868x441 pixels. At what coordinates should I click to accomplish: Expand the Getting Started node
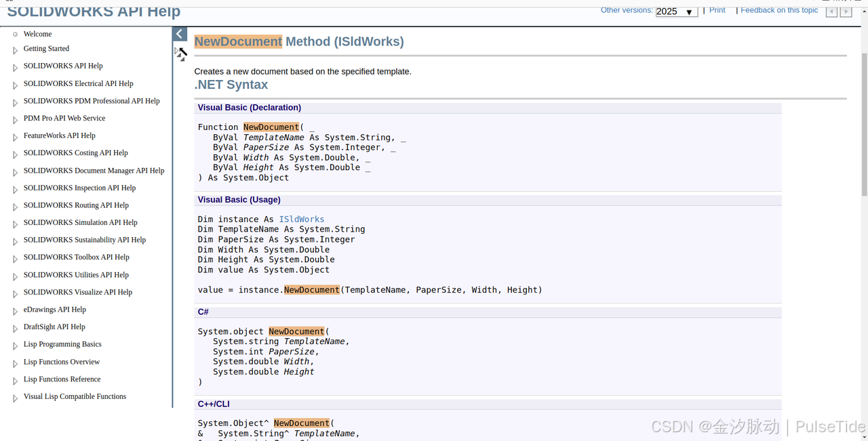pyautogui.click(x=15, y=50)
